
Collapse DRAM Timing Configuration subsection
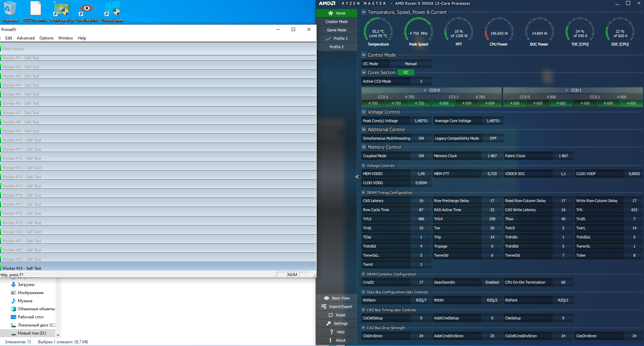pyautogui.click(x=363, y=193)
